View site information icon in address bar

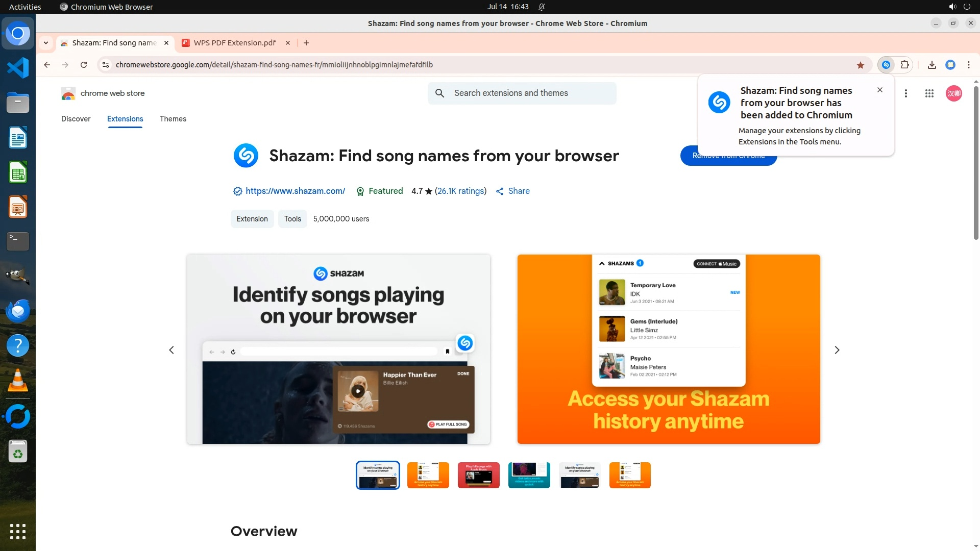106,65
